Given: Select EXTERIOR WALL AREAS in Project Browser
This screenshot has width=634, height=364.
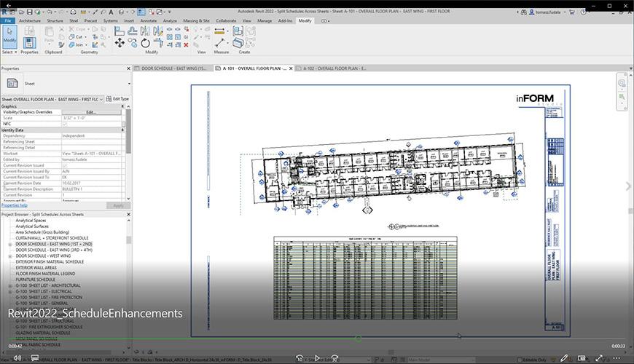Looking at the screenshot, I should (36, 268).
